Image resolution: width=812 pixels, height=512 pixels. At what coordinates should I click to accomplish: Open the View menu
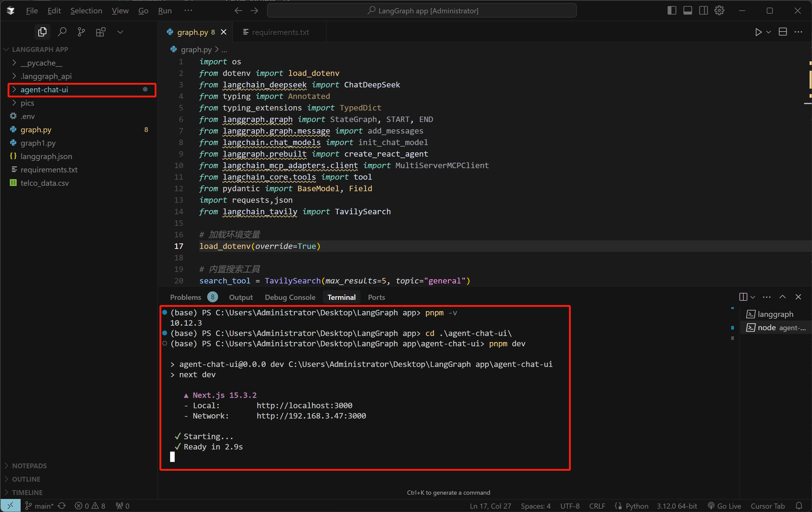[120, 11]
